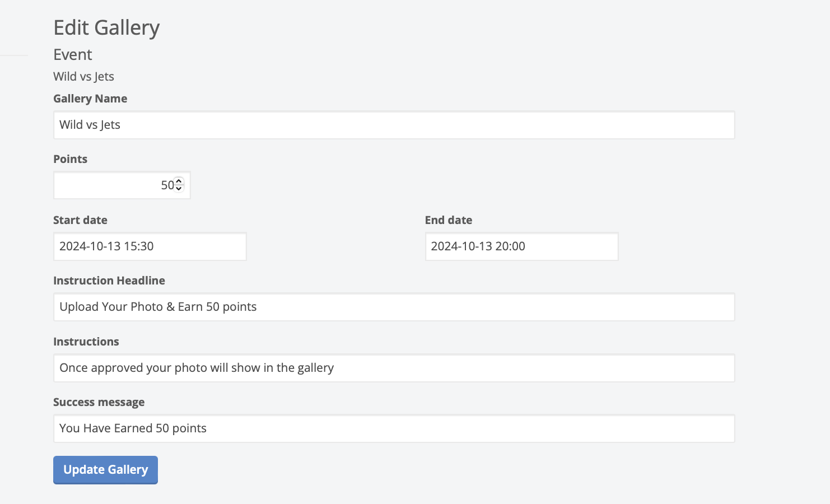The image size is (830, 504).
Task: Click the End date label
Action: click(448, 220)
